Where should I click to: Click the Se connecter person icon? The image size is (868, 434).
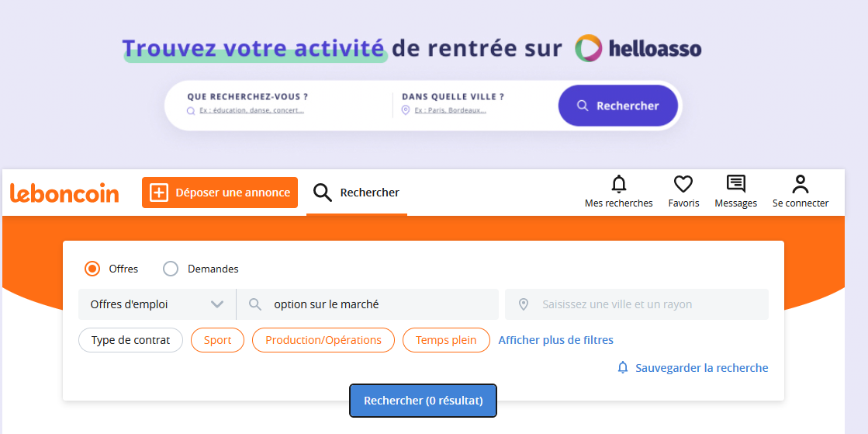pos(801,184)
